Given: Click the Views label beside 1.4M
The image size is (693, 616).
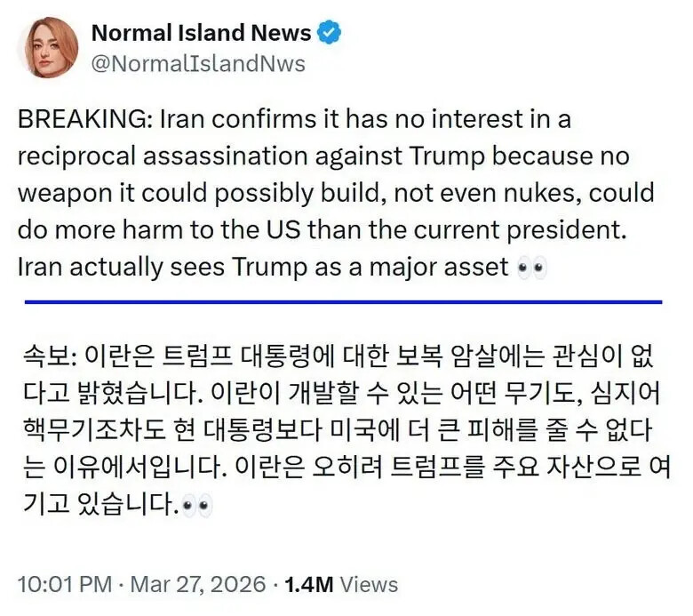Looking at the screenshot, I should [369, 584].
